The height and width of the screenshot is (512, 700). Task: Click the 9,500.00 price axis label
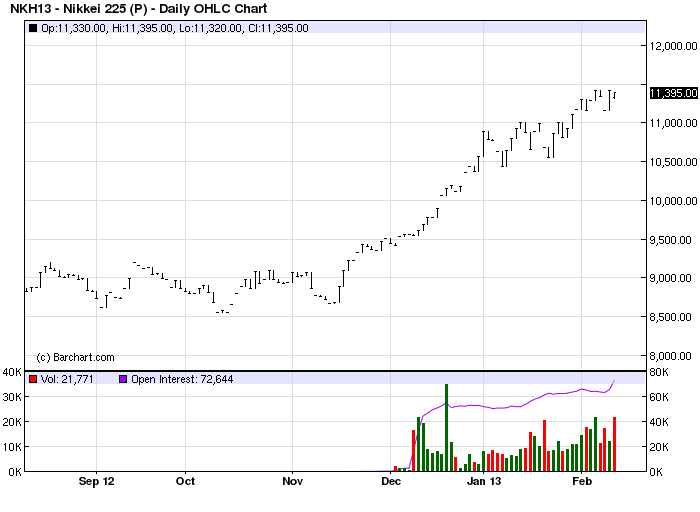click(671, 240)
